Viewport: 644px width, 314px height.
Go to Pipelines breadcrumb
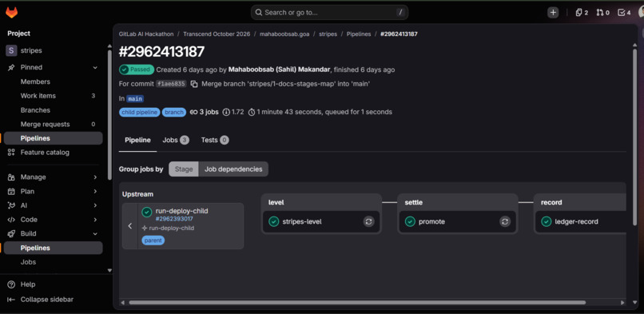pos(359,34)
